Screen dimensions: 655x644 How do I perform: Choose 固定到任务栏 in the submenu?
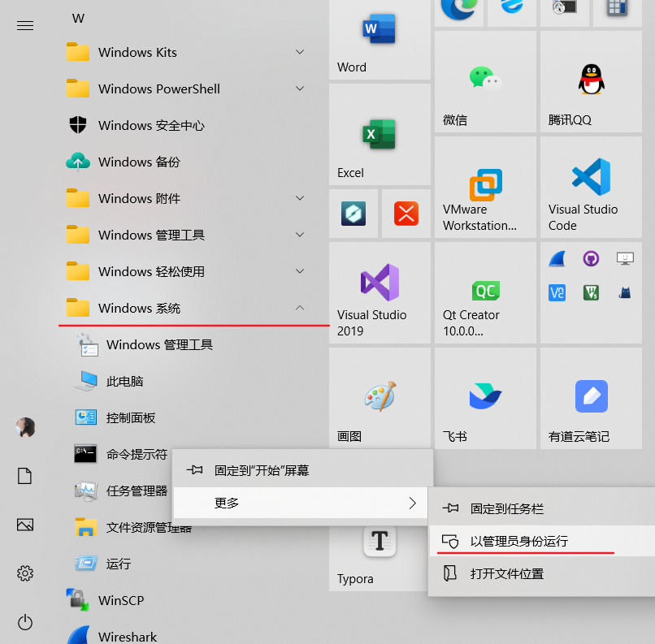coord(542,508)
